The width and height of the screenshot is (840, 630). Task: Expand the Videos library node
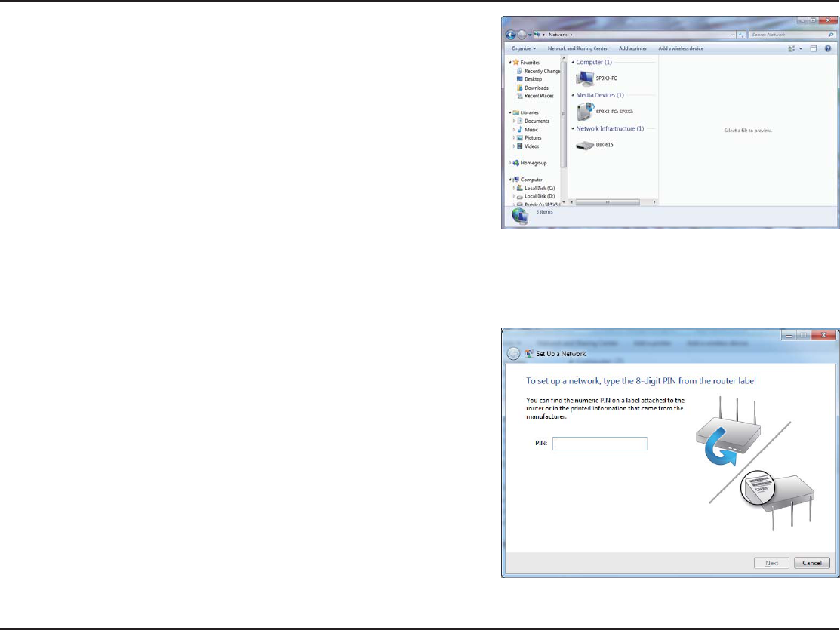pyautogui.click(x=514, y=146)
